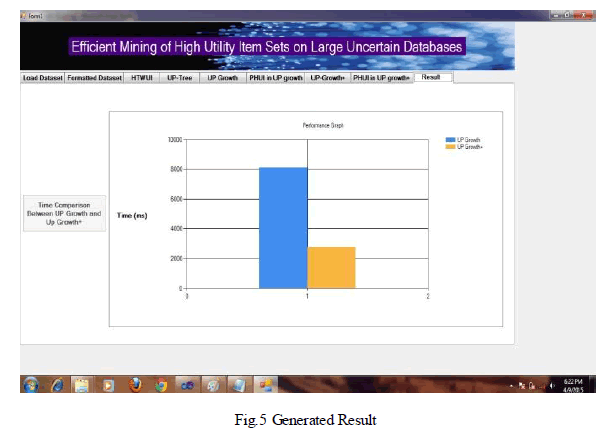
Task: Click the orange UP Growth+ bar
Action: (331, 267)
